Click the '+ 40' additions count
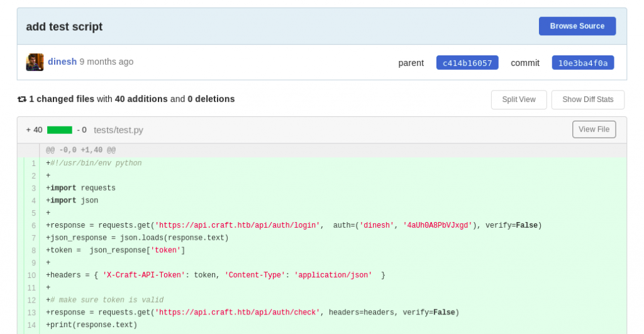Viewport: 644px width, 334px height. click(x=34, y=130)
